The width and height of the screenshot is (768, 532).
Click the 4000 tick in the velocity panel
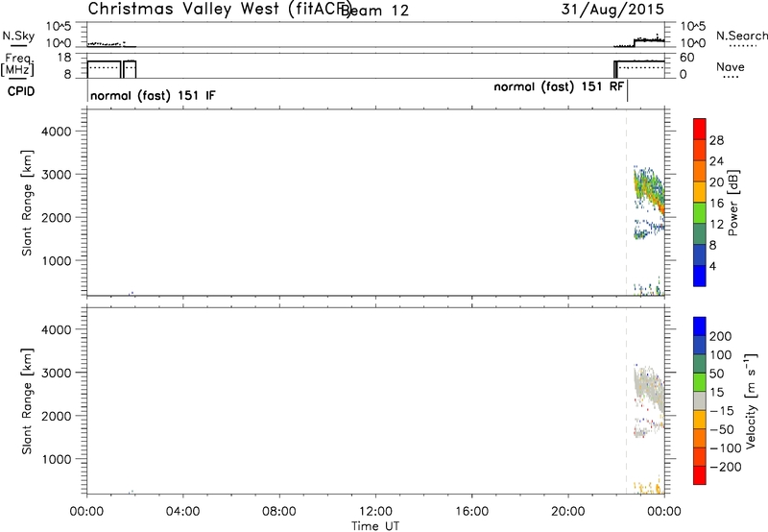coord(57,329)
